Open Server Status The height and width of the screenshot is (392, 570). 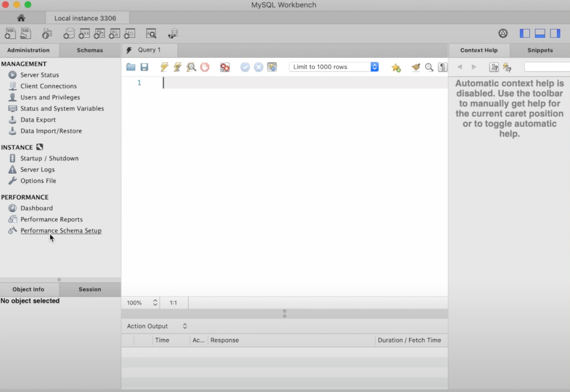tap(40, 75)
